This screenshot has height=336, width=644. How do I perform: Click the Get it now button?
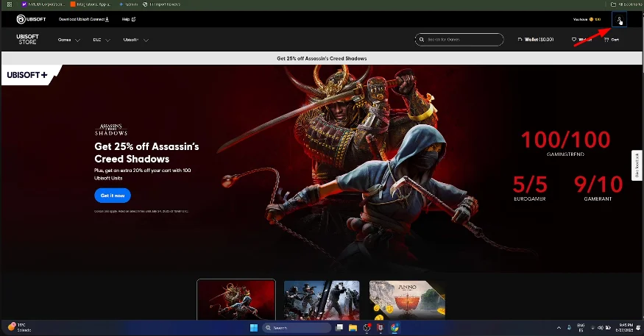(x=113, y=196)
